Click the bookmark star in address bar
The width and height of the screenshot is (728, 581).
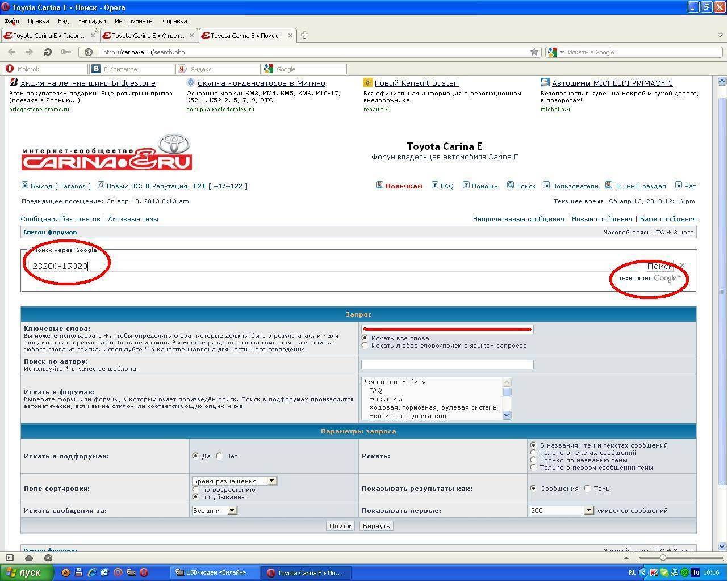pos(534,52)
